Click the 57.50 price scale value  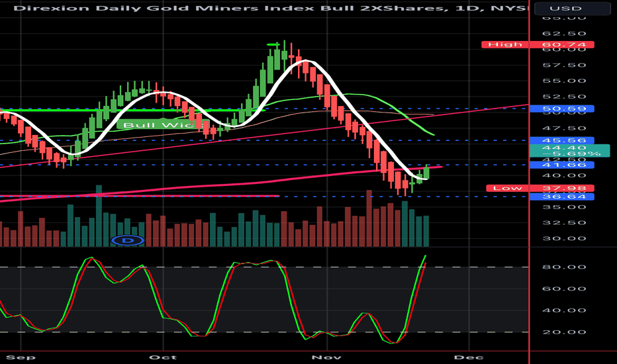[x=564, y=66]
